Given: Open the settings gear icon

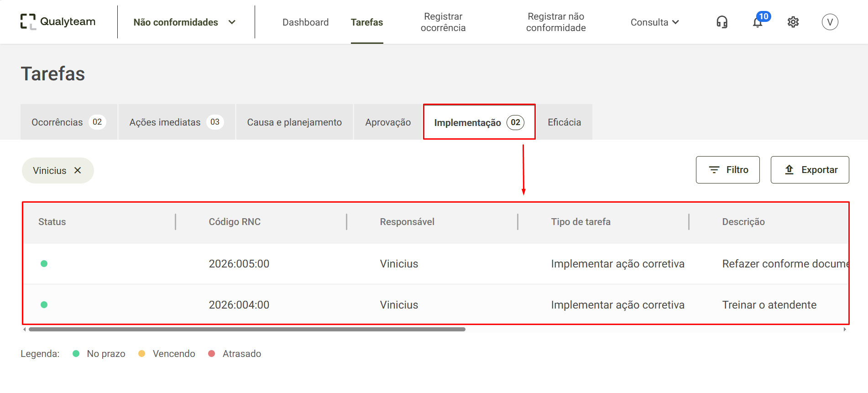Looking at the screenshot, I should pos(793,22).
